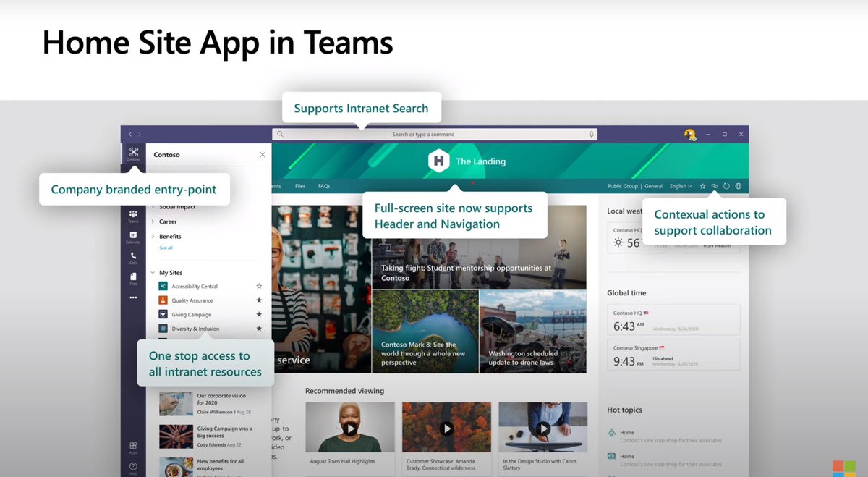Open the user profile avatar
Image resolution: width=868 pixels, height=477 pixels.
click(x=689, y=135)
